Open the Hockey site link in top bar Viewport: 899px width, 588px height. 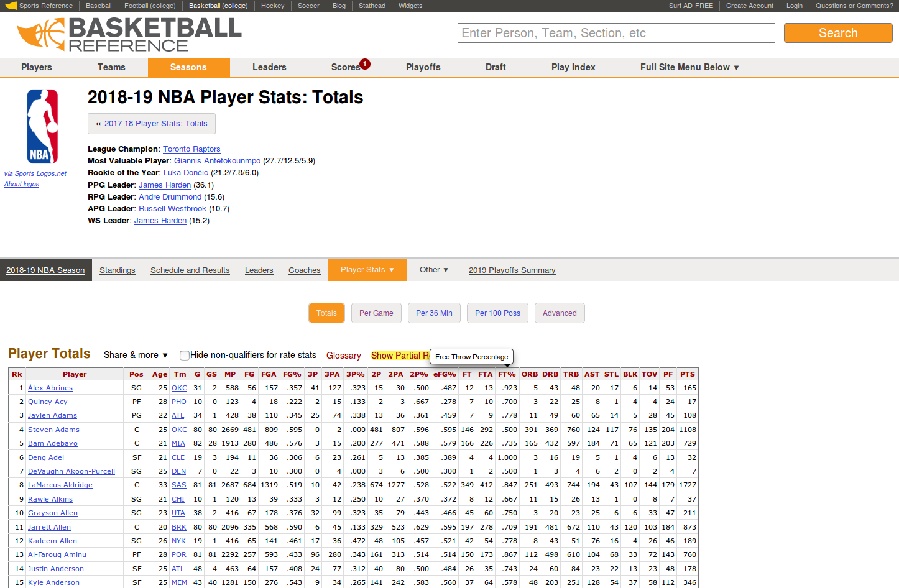[272, 6]
